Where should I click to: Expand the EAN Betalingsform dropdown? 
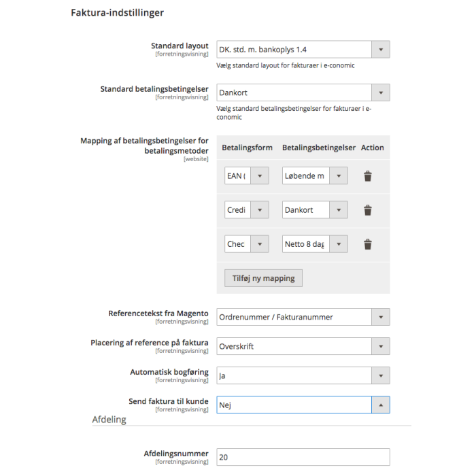pyautogui.click(x=246, y=175)
